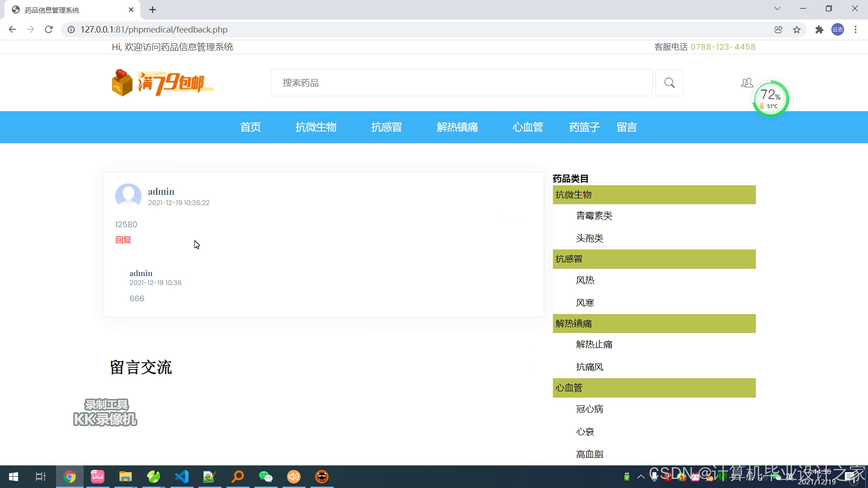Viewport: 868px width, 488px height.
Task: Open the 抗微生物 navigation menu item
Action: (316, 127)
